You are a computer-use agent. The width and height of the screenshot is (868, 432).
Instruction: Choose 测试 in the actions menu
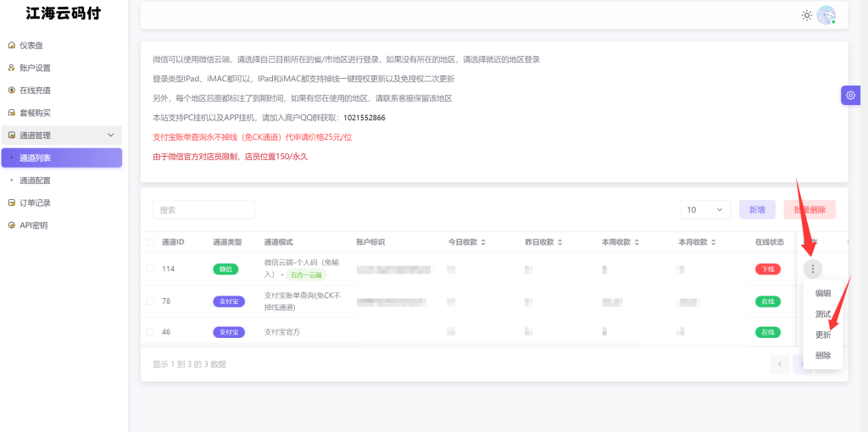point(822,314)
